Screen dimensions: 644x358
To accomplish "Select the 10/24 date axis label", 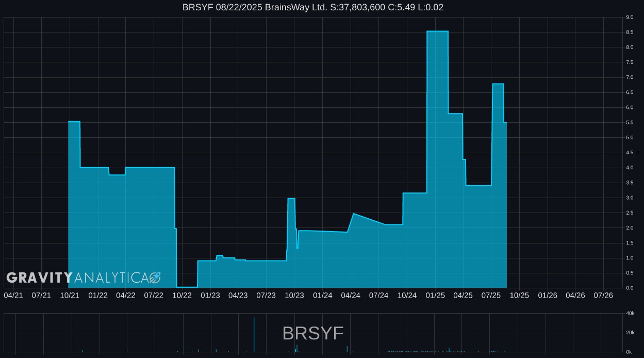I will 407,295.
